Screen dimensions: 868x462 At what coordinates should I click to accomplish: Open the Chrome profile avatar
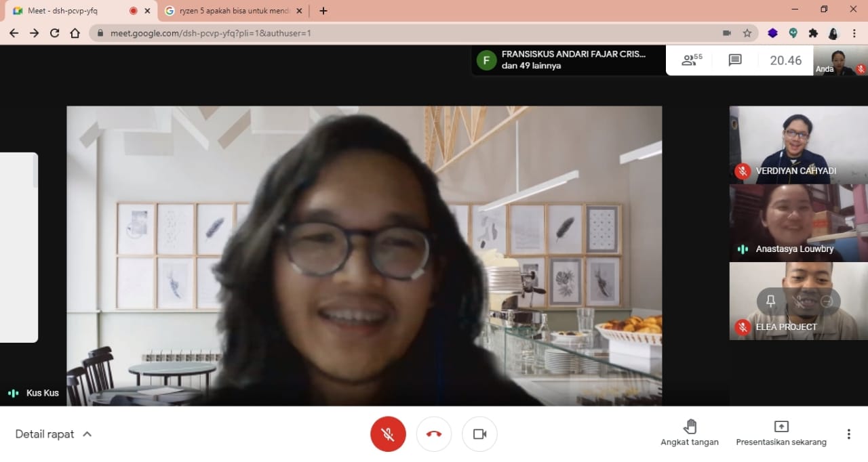pyautogui.click(x=833, y=33)
